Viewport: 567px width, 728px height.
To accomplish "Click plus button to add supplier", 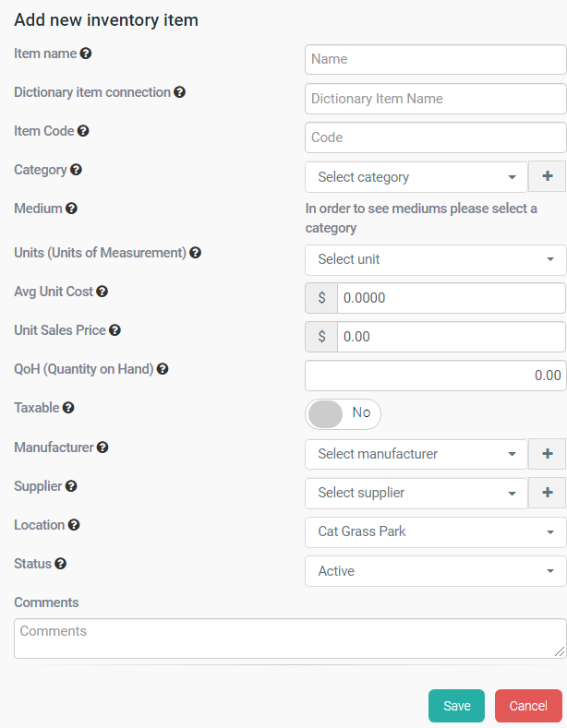I will (547, 492).
